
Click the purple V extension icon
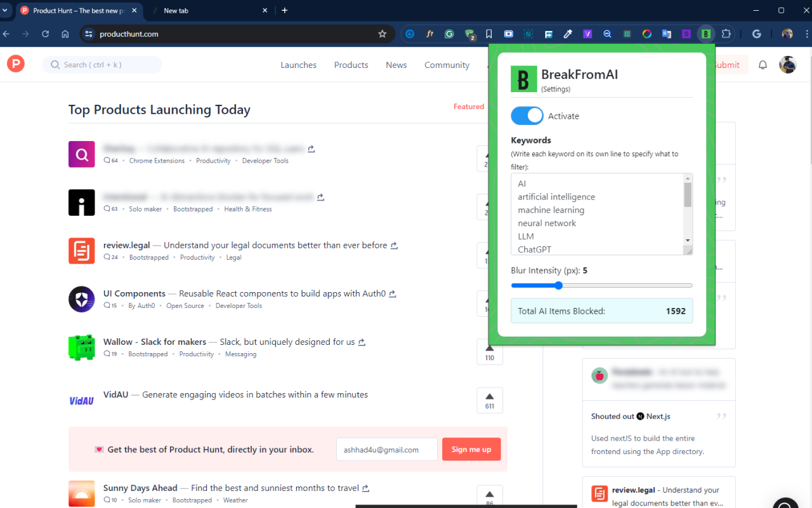[x=587, y=34]
